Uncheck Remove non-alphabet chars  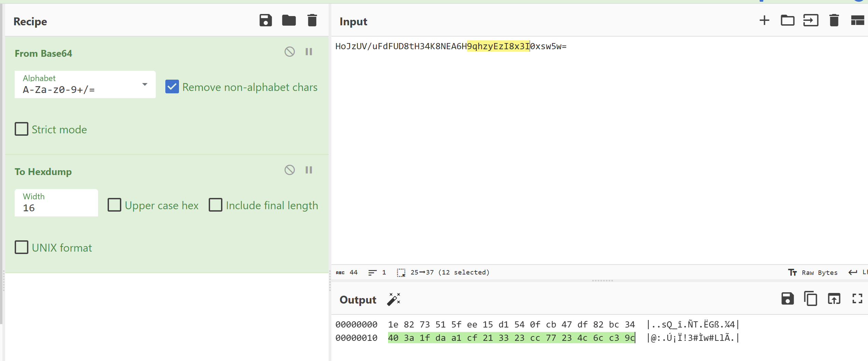coord(172,87)
